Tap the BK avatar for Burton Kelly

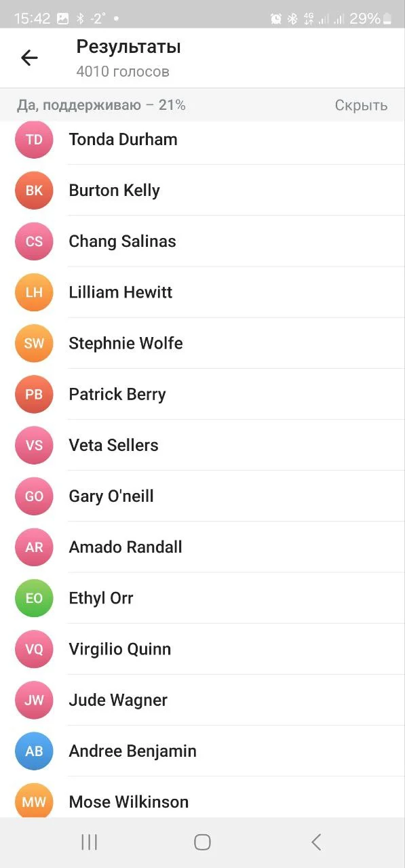click(34, 191)
